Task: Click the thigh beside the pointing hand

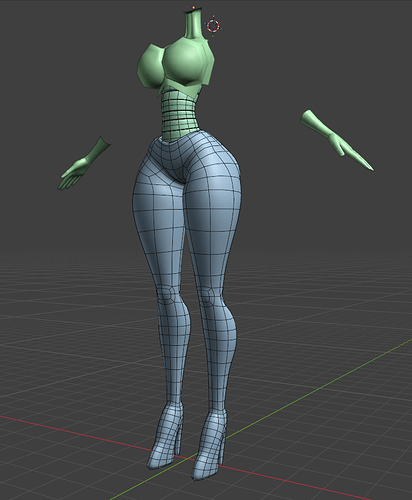Action: tap(213, 220)
